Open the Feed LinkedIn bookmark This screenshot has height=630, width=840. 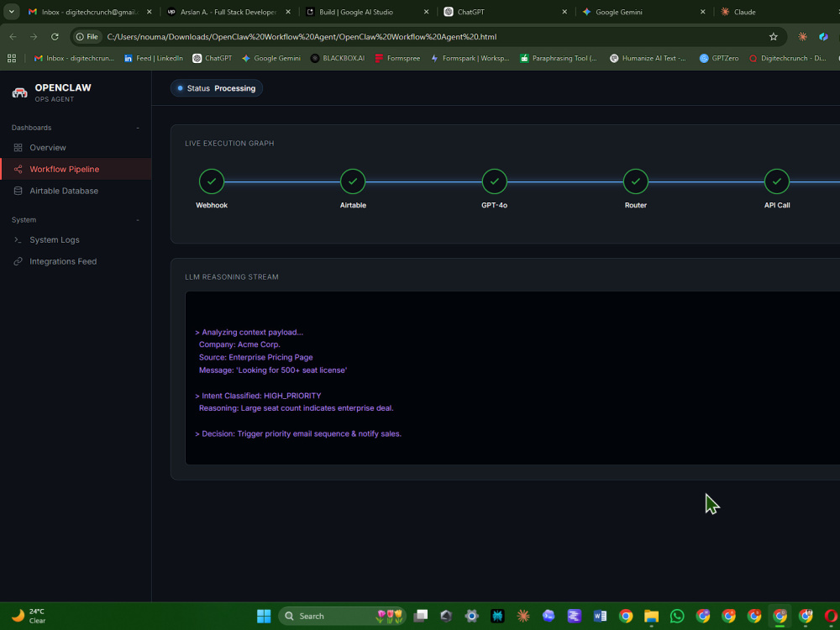[153, 59]
